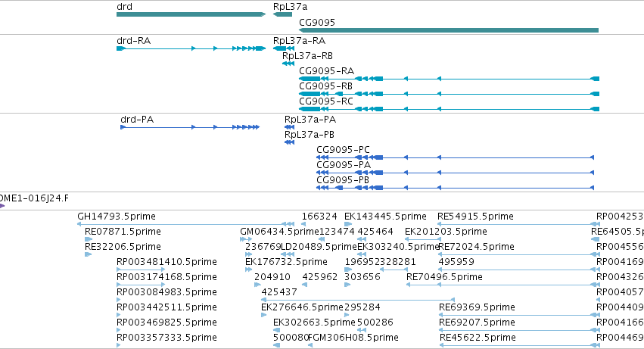Click the 166324 feature label
Screen dimensions: 644x349
point(319,217)
